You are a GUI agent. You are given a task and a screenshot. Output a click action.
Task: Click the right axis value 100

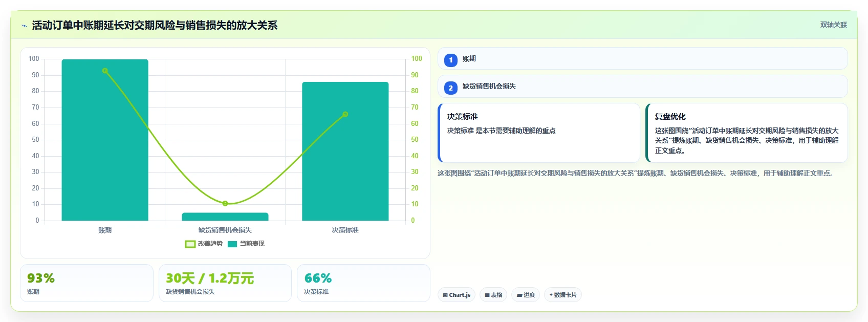(417, 59)
